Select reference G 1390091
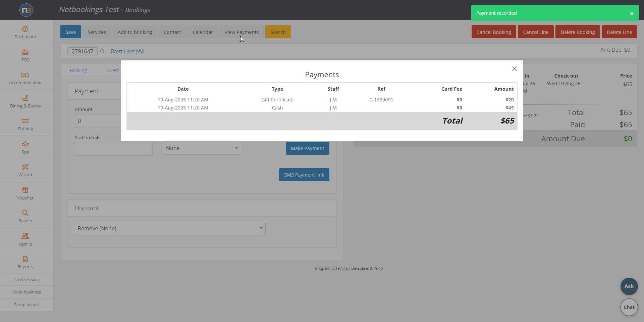Screen dimensions: 644x322 [x=381, y=100]
